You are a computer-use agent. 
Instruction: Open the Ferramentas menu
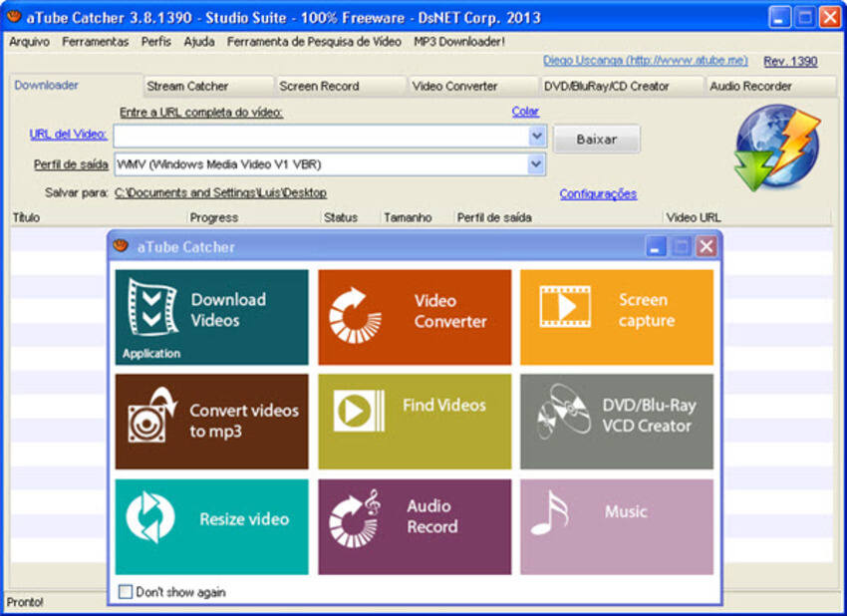tap(95, 42)
